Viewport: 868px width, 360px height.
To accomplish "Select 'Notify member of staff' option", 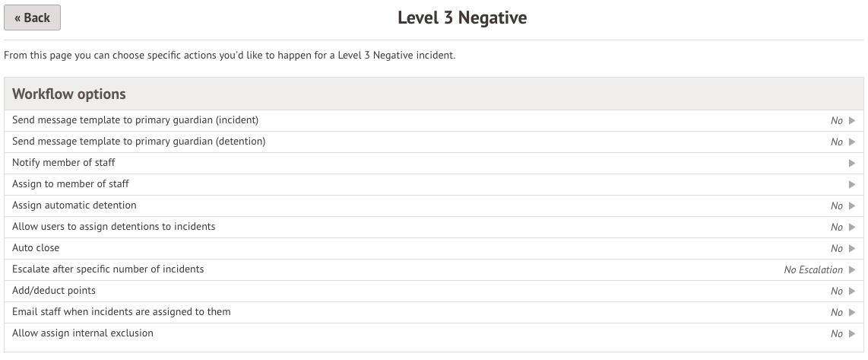I will coord(64,163).
